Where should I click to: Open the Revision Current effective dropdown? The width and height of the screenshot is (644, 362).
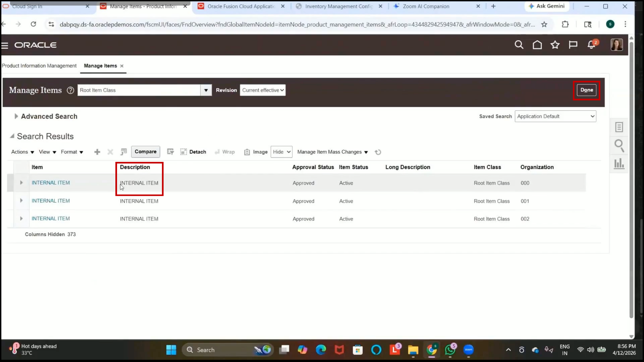(x=263, y=90)
